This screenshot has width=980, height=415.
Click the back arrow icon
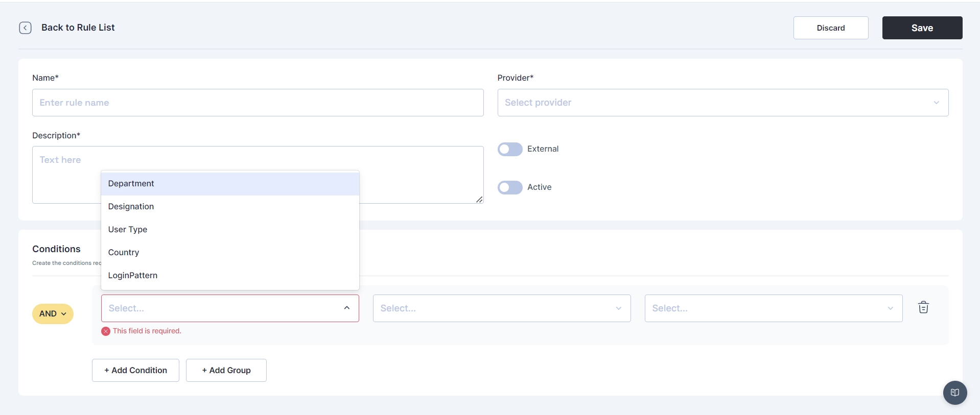25,28
